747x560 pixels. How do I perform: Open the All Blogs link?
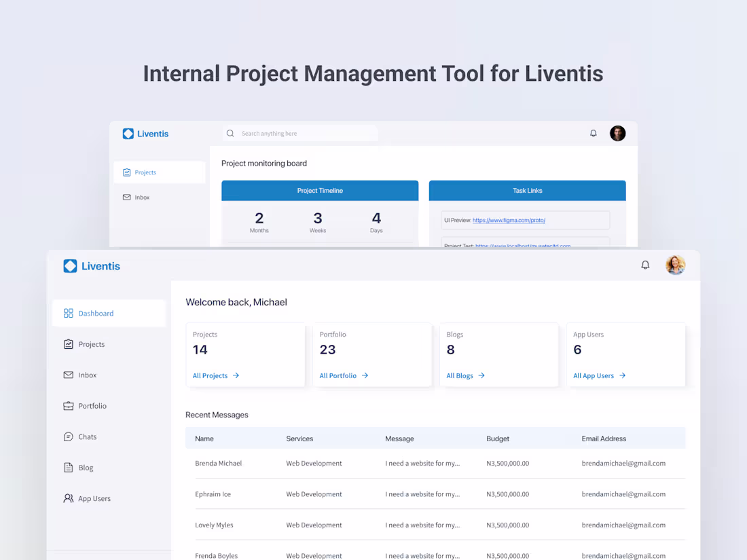coord(460,375)
